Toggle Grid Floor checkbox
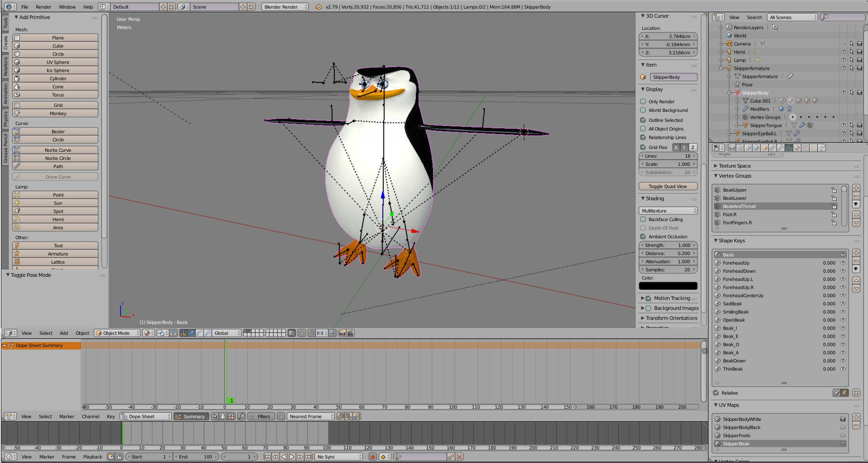Image resolution: width=868 pixels, height=463 pixels. coord(643,147)
